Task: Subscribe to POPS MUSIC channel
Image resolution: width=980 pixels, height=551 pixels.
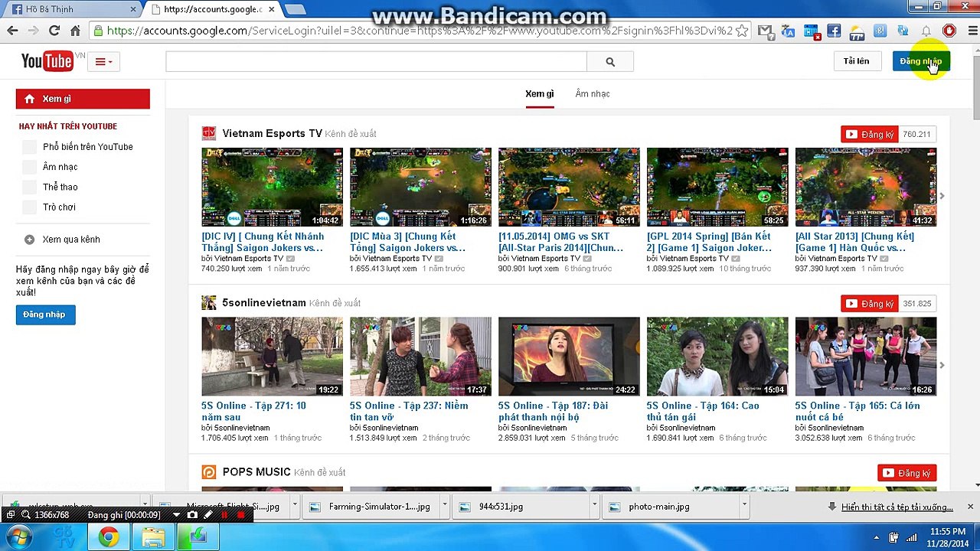Action: [906, 473]
